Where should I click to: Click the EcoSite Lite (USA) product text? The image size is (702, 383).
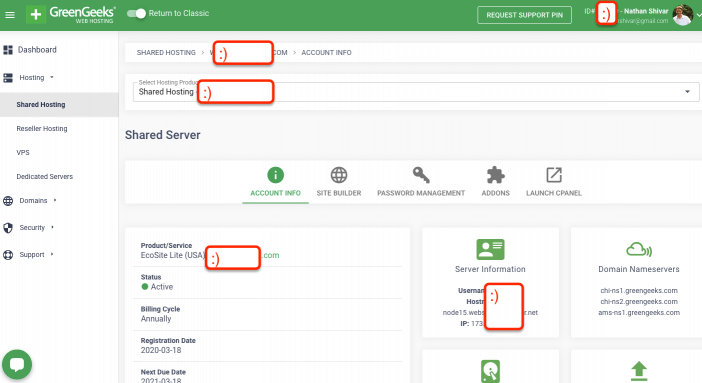[173, 255]
